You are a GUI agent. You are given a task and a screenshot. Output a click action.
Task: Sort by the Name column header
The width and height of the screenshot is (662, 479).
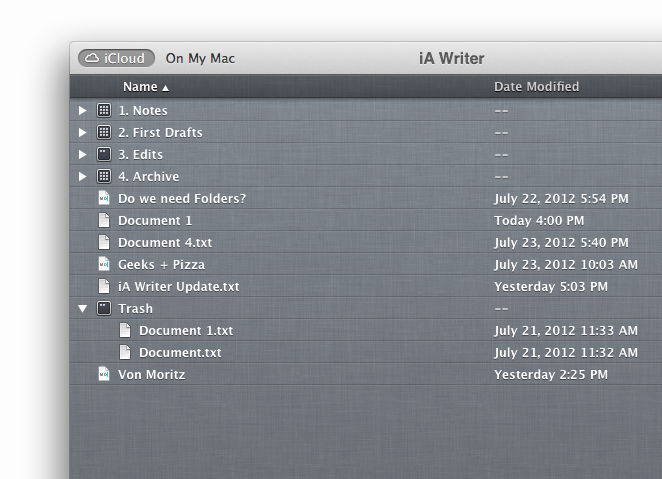[x=146, y=87]
